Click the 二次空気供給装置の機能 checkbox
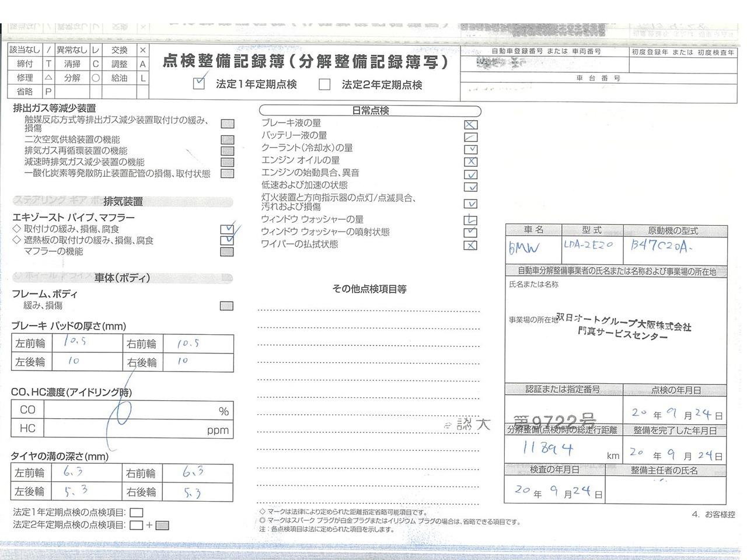The image size is (747, 560). click(228, 140)
